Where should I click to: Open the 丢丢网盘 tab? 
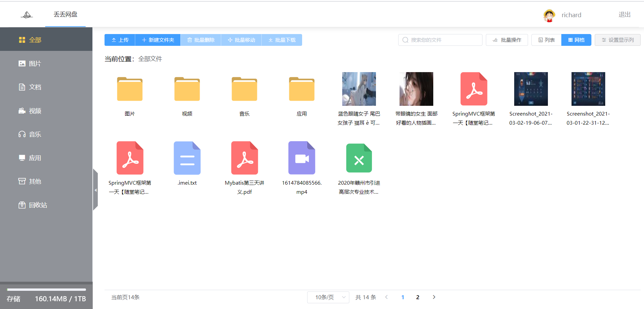65,14
